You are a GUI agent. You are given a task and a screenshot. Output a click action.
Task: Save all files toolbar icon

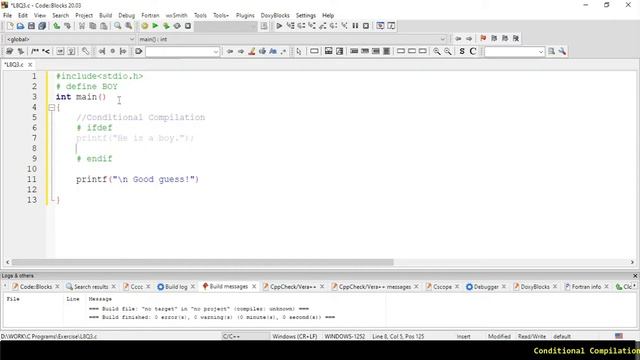click(42, 26)
